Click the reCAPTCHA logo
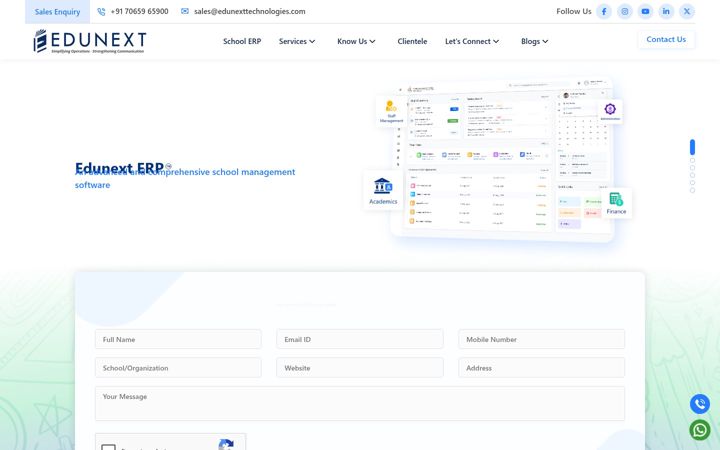720x450 pixels. 226,444
